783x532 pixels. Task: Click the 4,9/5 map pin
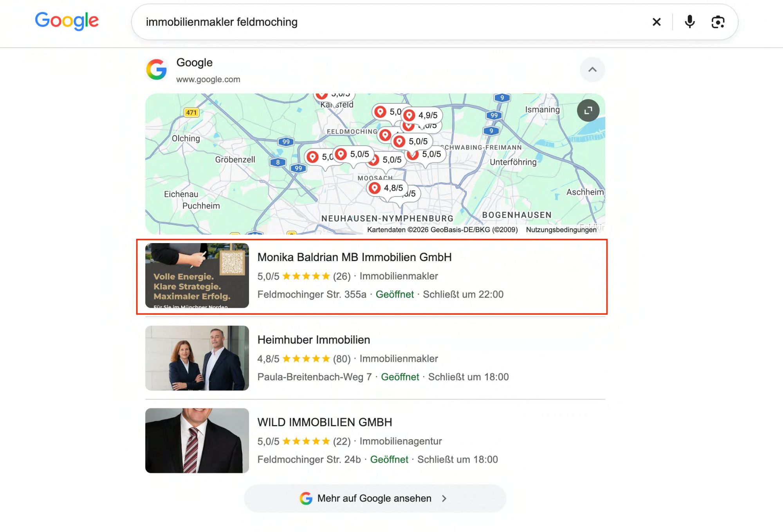pos(423,115)
